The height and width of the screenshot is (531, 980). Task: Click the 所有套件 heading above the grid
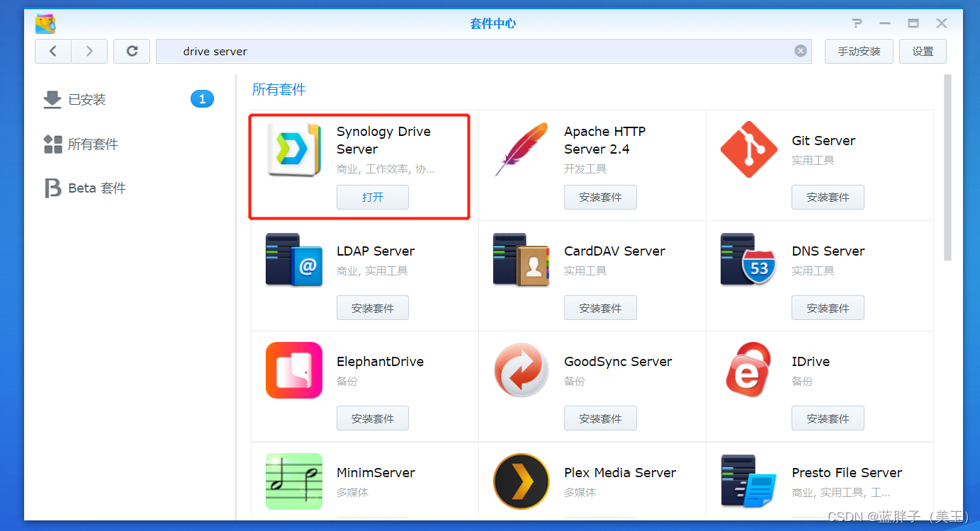click(279, 89)
